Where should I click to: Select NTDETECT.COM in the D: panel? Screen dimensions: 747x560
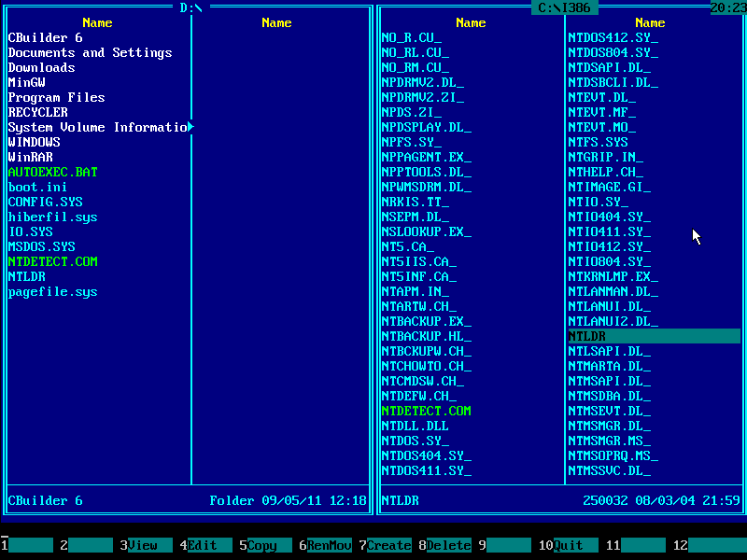53,261
